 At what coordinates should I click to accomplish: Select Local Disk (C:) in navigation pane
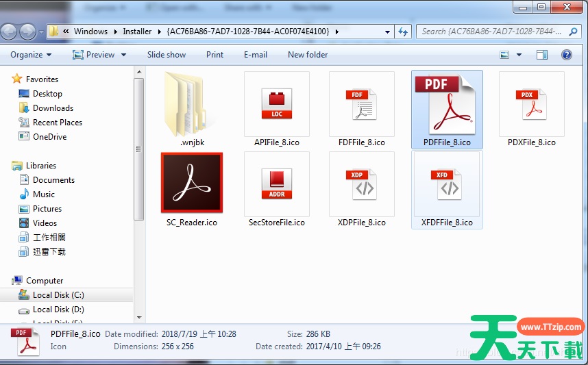tap(58, 295)
